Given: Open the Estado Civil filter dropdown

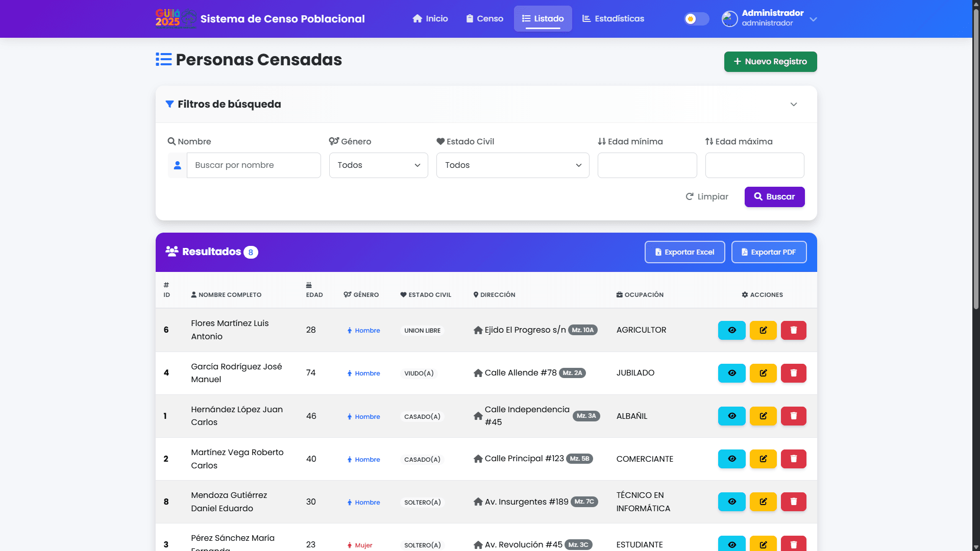Looking at the screenshot, I should pyautogui.click(x=512, y=165).
